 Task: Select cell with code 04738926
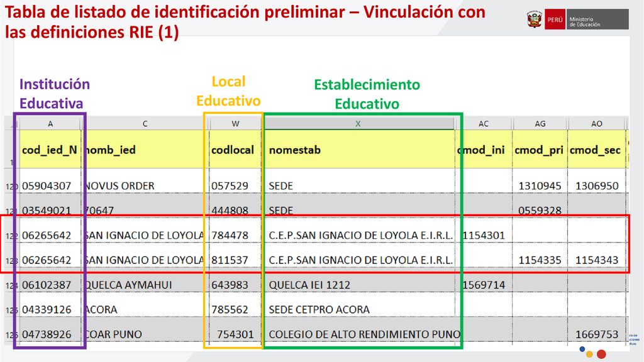50,330
